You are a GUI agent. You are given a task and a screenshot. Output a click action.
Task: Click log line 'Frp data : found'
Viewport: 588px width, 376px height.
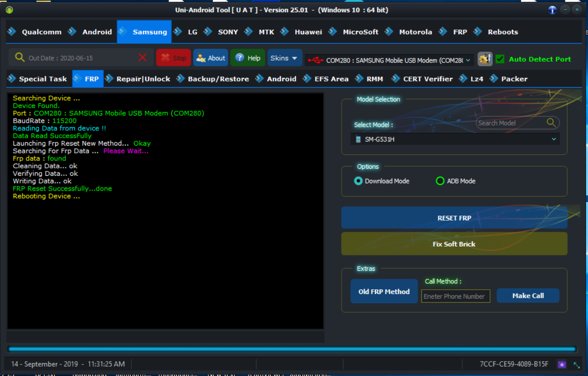[x=39, y=158]
